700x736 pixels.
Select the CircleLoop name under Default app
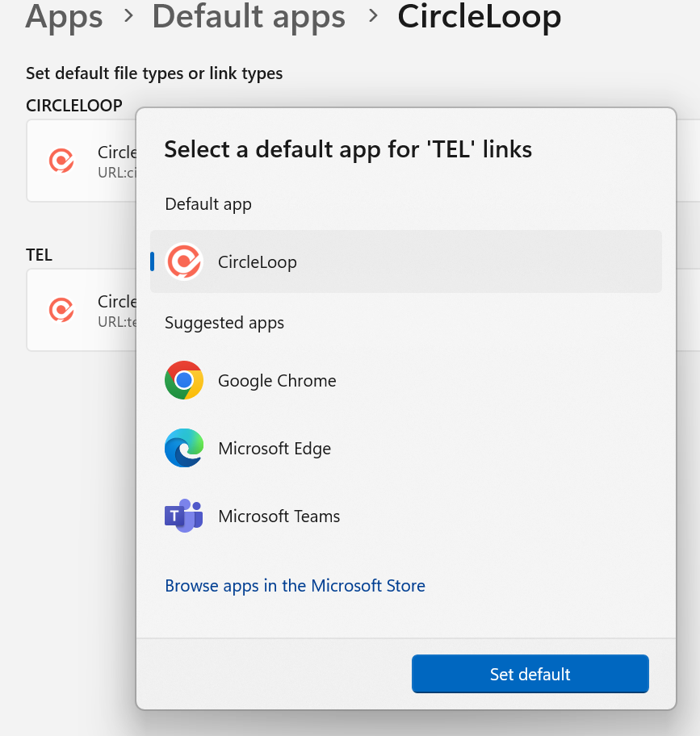coord(257,262)
